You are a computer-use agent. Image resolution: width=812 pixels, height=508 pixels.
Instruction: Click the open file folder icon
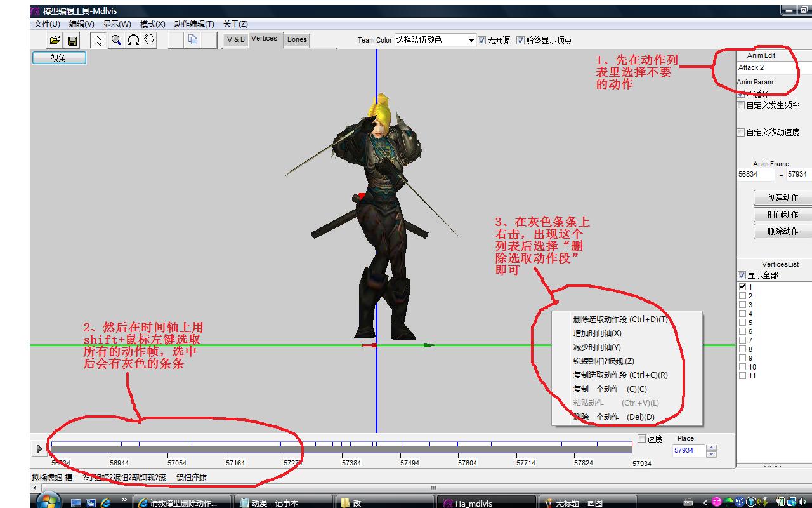[55, 41]
